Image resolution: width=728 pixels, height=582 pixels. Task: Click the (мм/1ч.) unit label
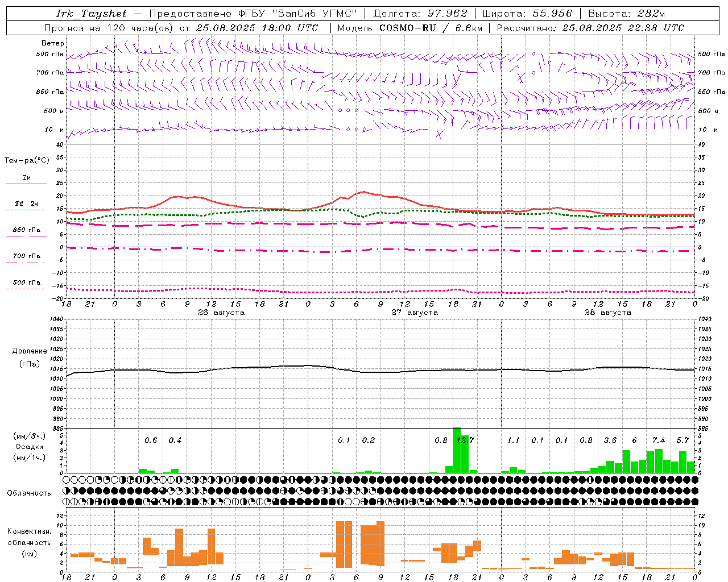pos(29,458)
